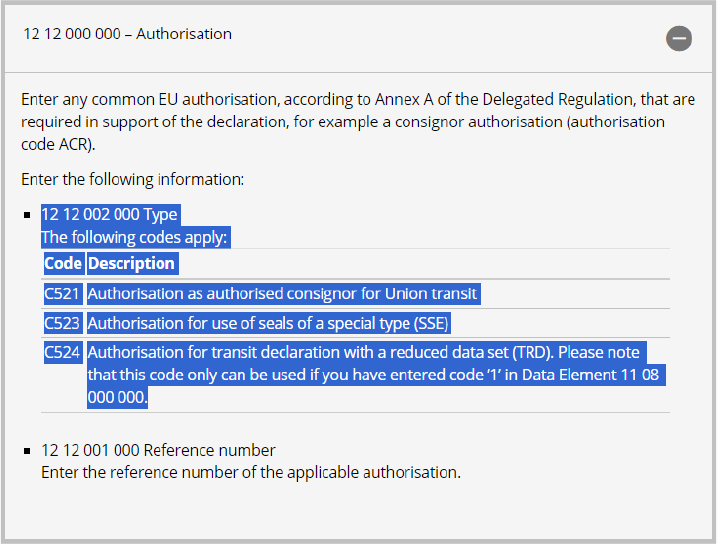Click the bullet beside Reference number item
The width and height of the screenshot is (717, 545).
tap(28, 451)
